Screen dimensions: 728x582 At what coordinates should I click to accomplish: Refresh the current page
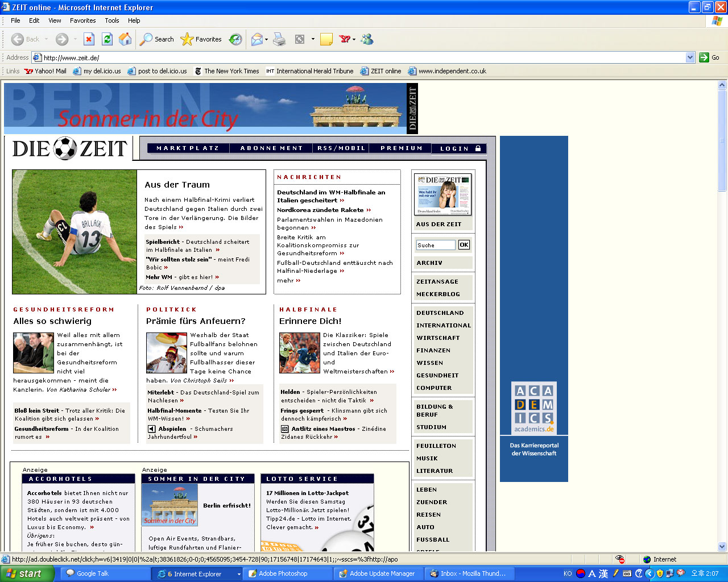pyautogui.click(x=107, y=39)
